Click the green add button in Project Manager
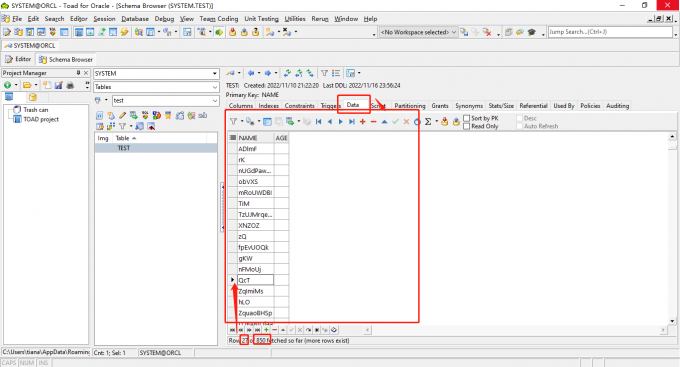Image resolution: width=680 pixels, height=367 pixels. (7, 85)
